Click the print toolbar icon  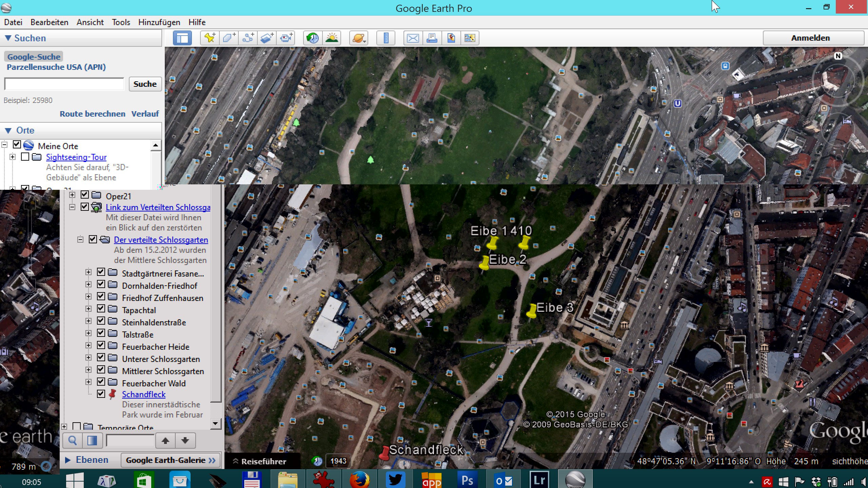(x=432, y=38)
